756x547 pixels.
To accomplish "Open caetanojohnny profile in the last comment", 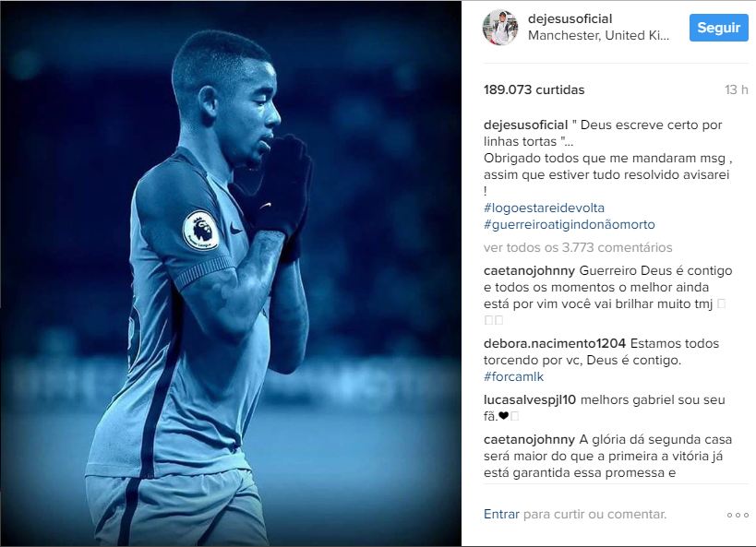I will tap(530, 439).
